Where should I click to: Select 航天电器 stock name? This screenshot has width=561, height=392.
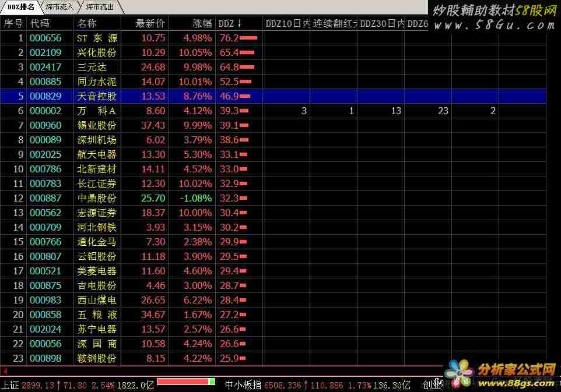(97, 154)
